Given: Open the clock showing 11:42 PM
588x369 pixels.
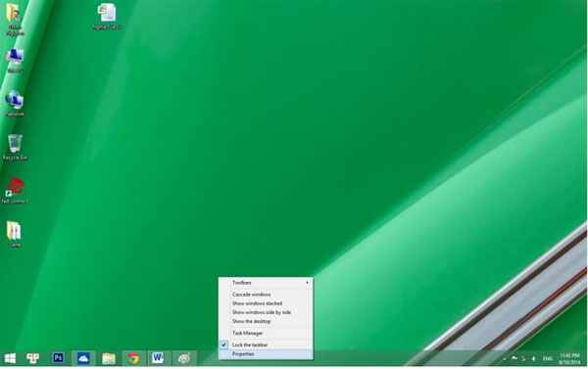Looking at the screenshot, I should coord(569,358).
